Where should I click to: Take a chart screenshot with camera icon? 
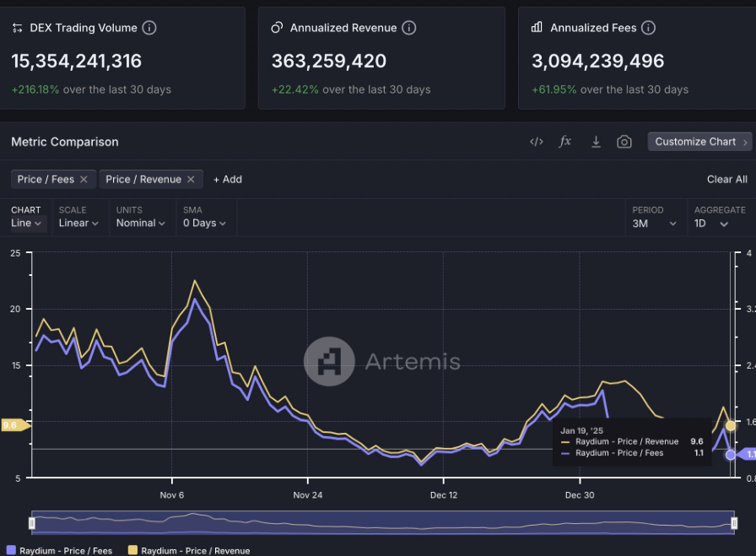pos(624,142)
